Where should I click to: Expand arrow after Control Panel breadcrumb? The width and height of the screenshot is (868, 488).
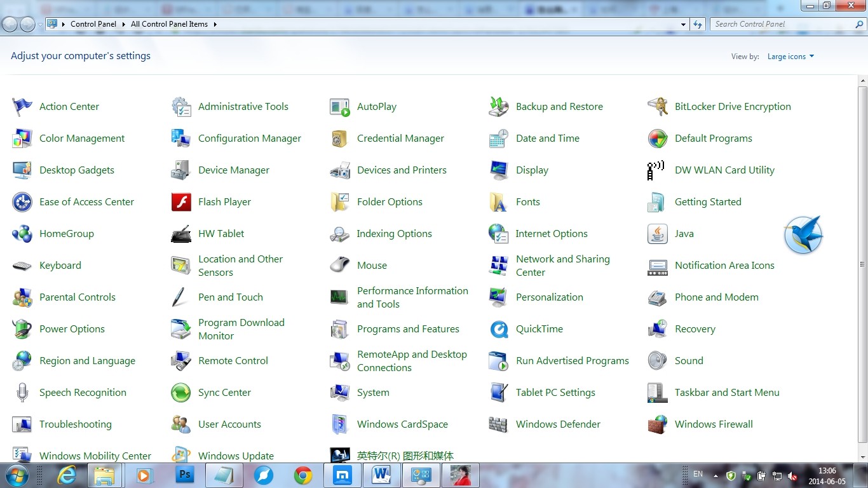(x=124, y=24)
